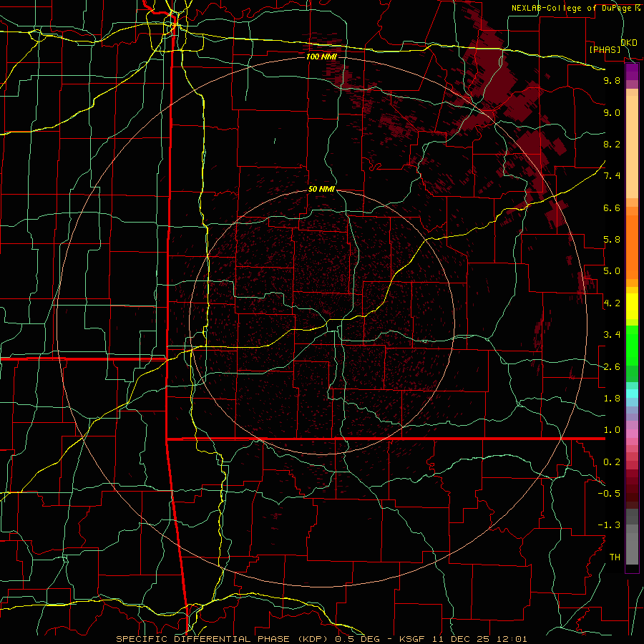Click the Specific Differential Phase caption text
The image size is (644, 644).
tap(321, 639)
